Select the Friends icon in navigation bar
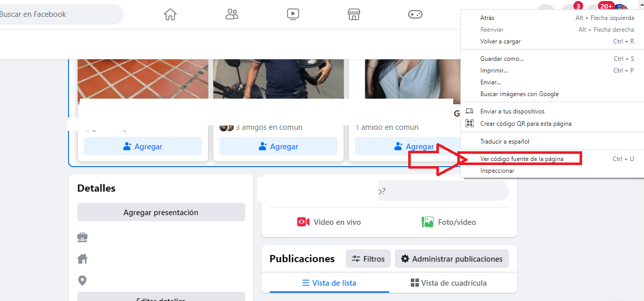644x301 pixels. (x=232, y=14)
